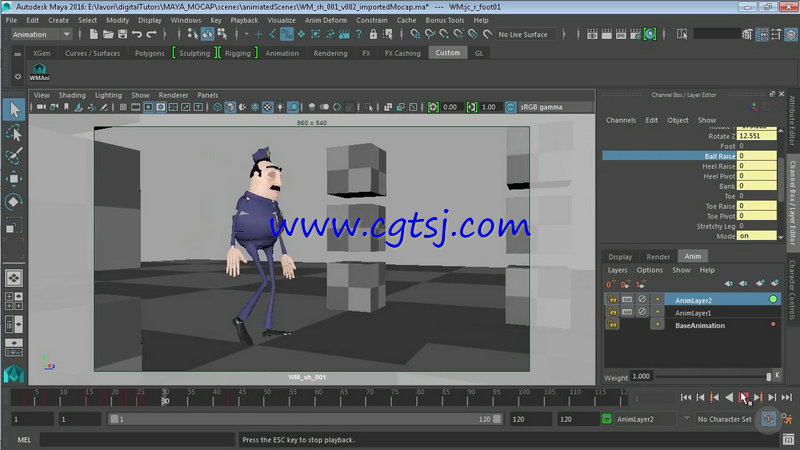This screenshot has width=800, height=450.
Task: Open the AnimLayer2 active layer dropdown
Action: click(647, 419)
